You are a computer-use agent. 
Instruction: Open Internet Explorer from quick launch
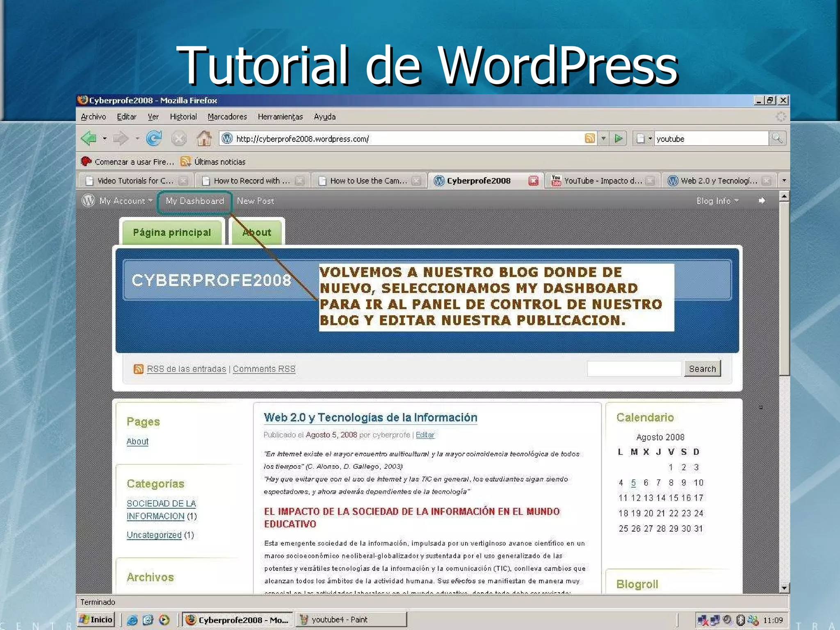(132, 620)
